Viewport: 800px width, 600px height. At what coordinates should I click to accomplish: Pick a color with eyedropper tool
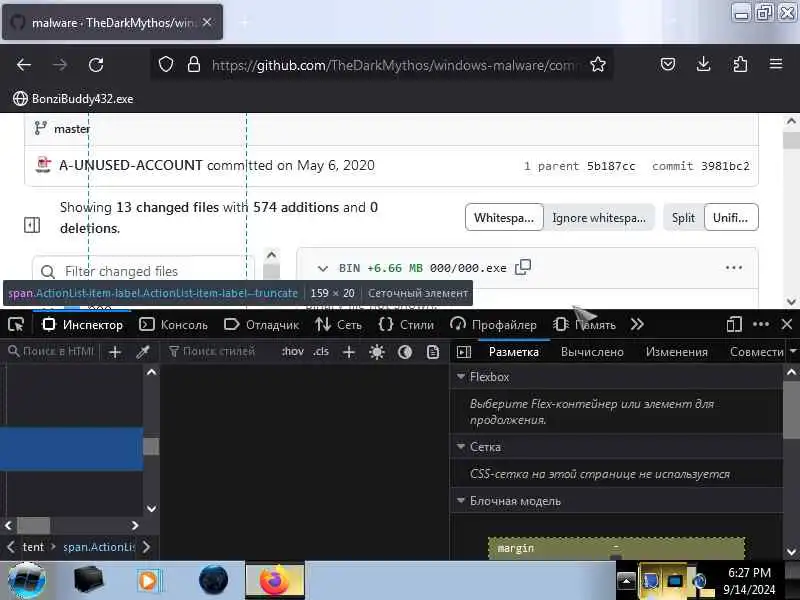(x=143, y=352)
